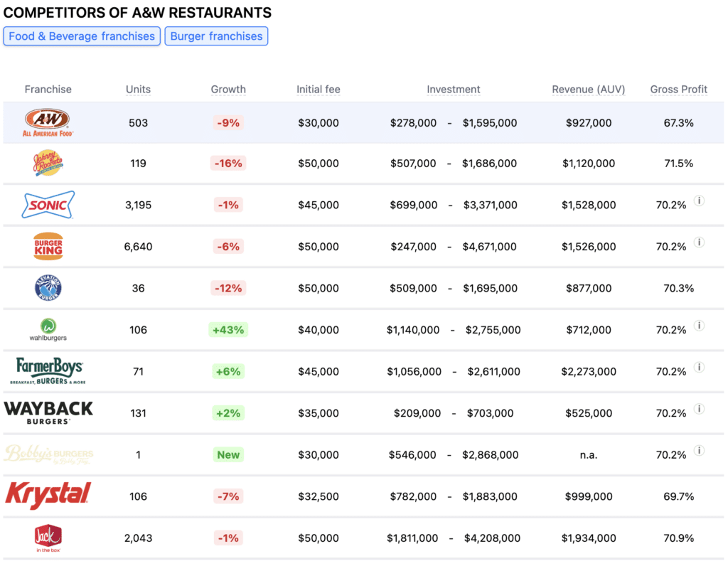Screen dimensions: 728x571
Task: Select the $32,500 initial fee cell
Action: (x=318, y=496)
